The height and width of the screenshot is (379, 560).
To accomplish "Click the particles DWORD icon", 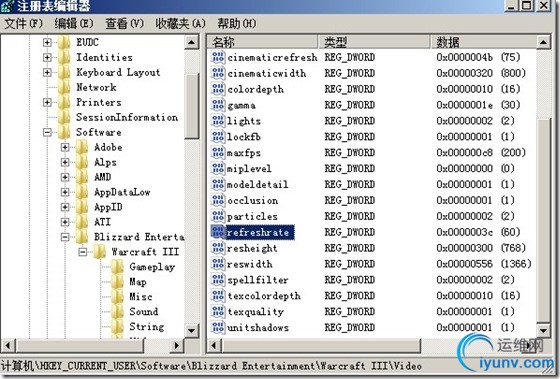I will (x=218, y=216).
